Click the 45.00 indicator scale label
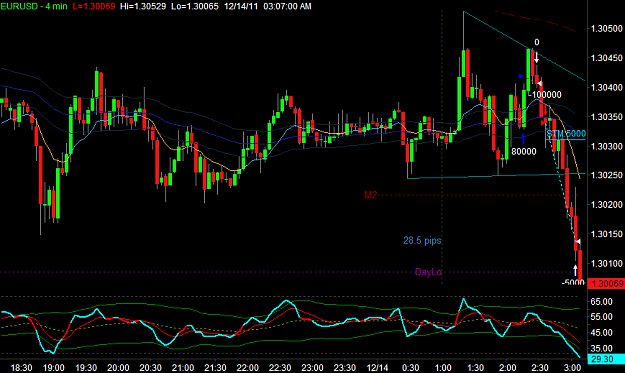 [x=601, y=332]
